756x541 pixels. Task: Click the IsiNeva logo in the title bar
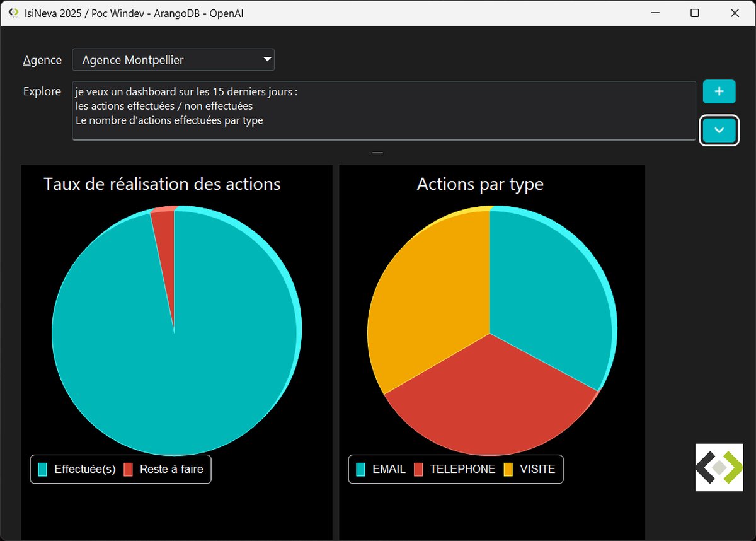pyautogui.click(x=13, y=12)
